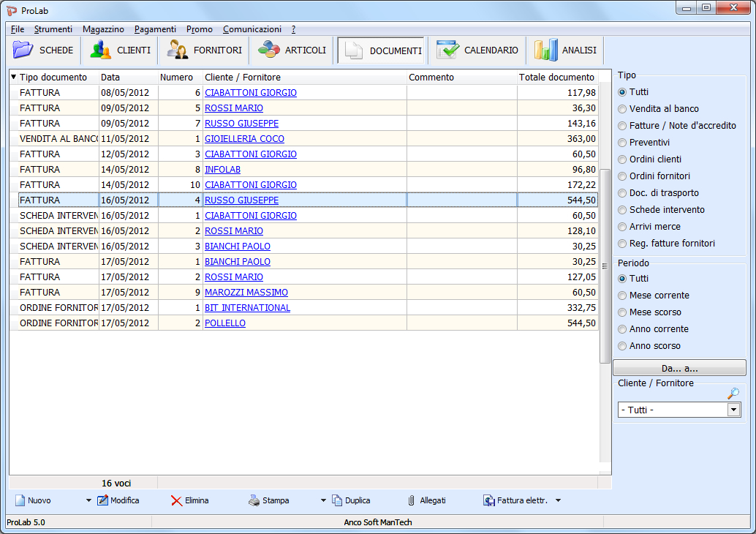Image resolution: width=756 pixels, height=534 pixels.
Task: Open the Strumenti menu
Action: [53, 29]
